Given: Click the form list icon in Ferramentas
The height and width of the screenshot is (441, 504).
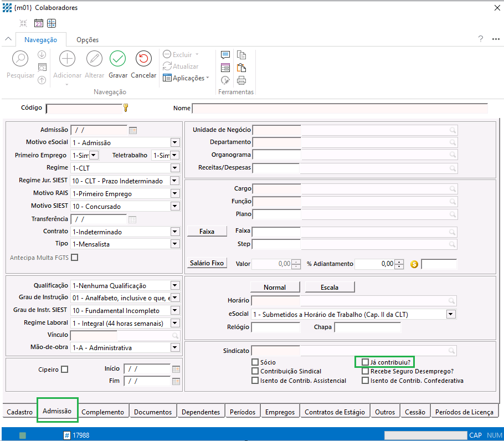Looking at the screenshot, I should (225, 68).
